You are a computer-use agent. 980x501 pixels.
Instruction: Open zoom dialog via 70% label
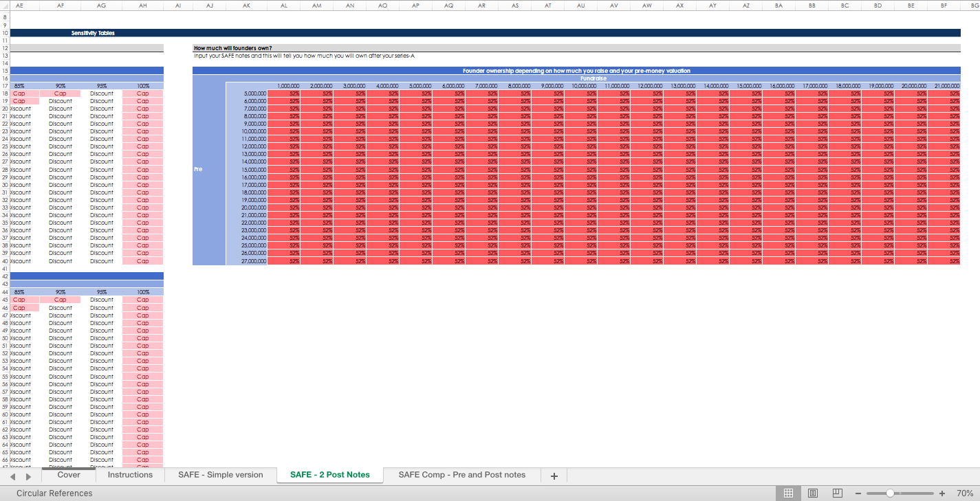(x=965, y=493)
